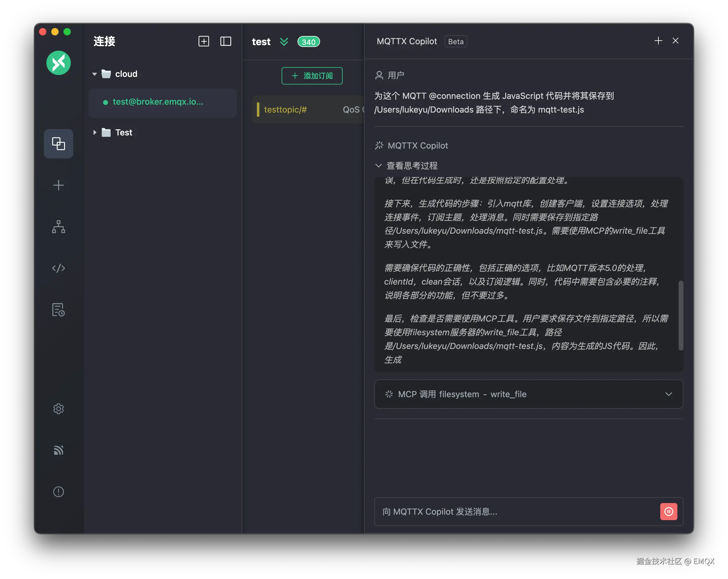This screenshot has width=728, height=579.
Task: Expand the Test folder
Action: coord(95,133)
